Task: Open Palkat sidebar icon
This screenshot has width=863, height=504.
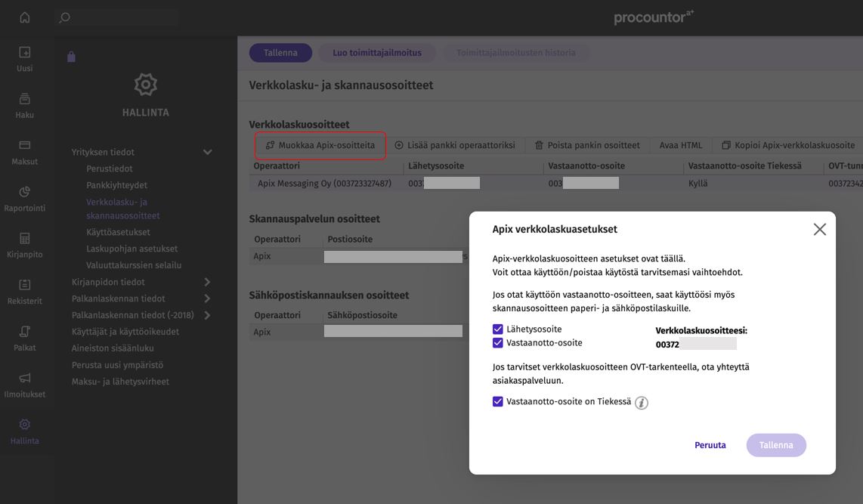Action: click(x=25, y=331)
